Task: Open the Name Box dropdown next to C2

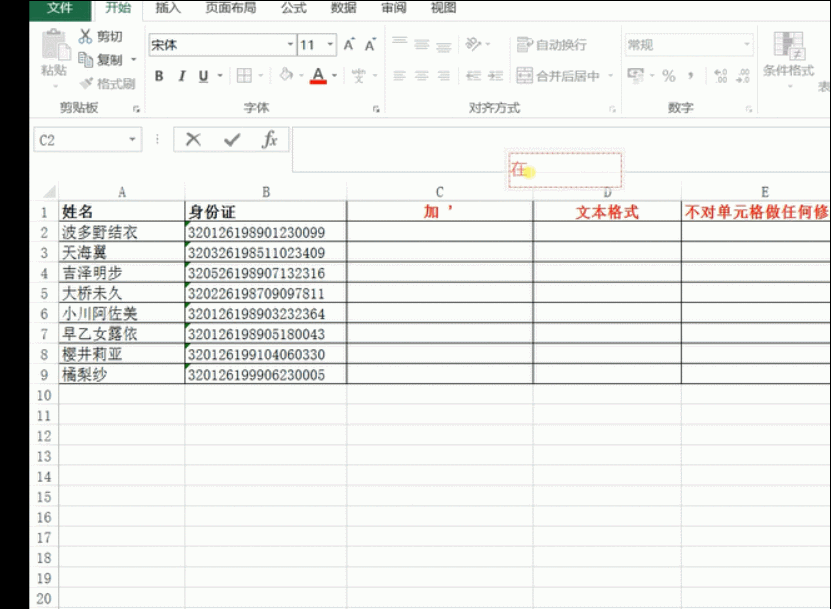Action: pos(132,140)
